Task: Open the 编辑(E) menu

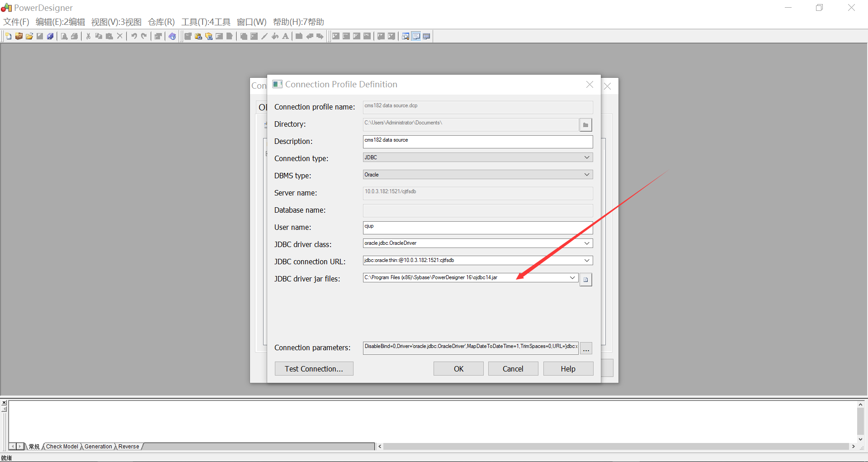Action: click(x=60, y=22)
